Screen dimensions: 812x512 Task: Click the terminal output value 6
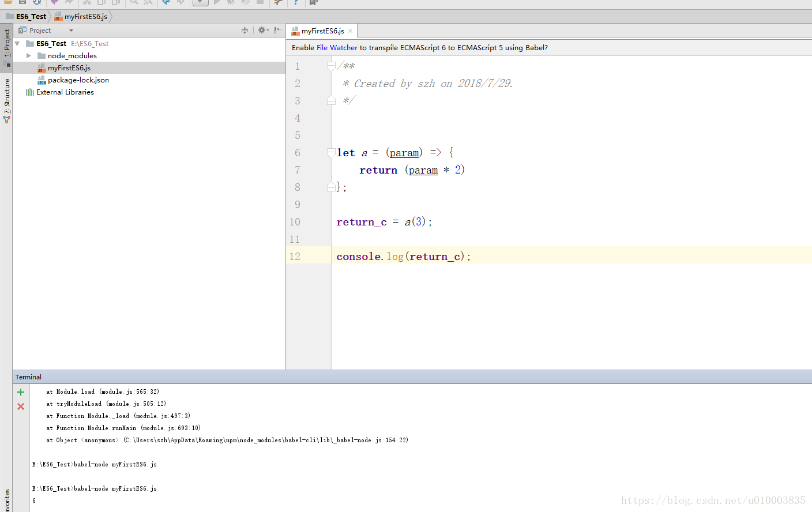(34, 500)
